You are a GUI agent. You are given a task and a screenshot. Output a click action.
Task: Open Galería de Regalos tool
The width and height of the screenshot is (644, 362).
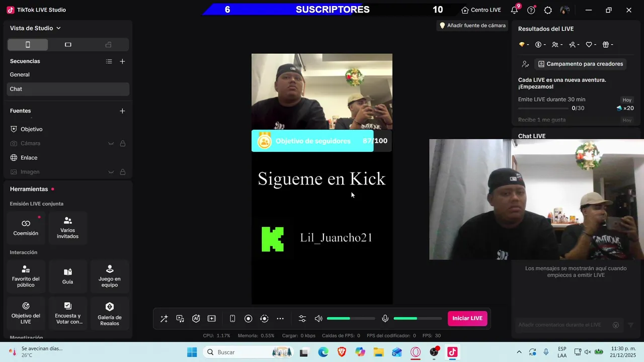[109, 313]
